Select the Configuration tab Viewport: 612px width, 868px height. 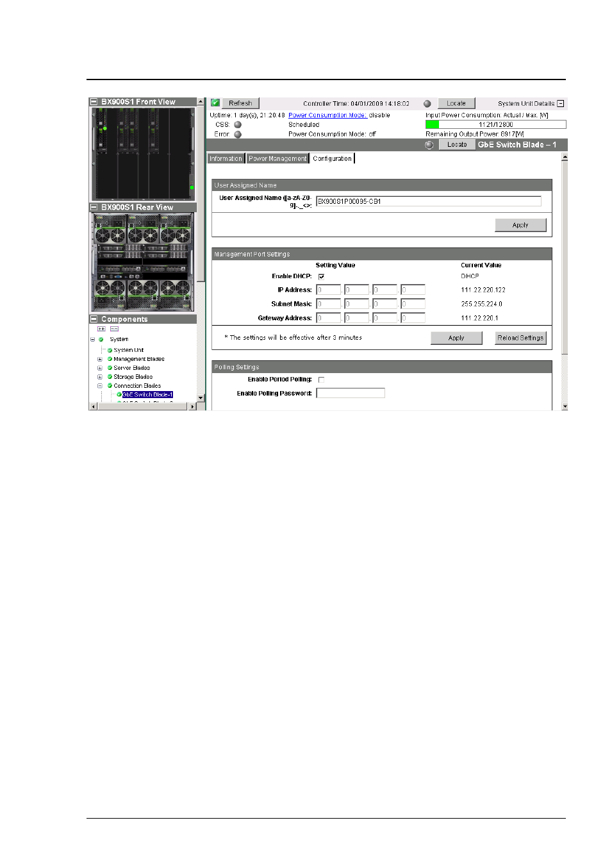tap(332, 158)
